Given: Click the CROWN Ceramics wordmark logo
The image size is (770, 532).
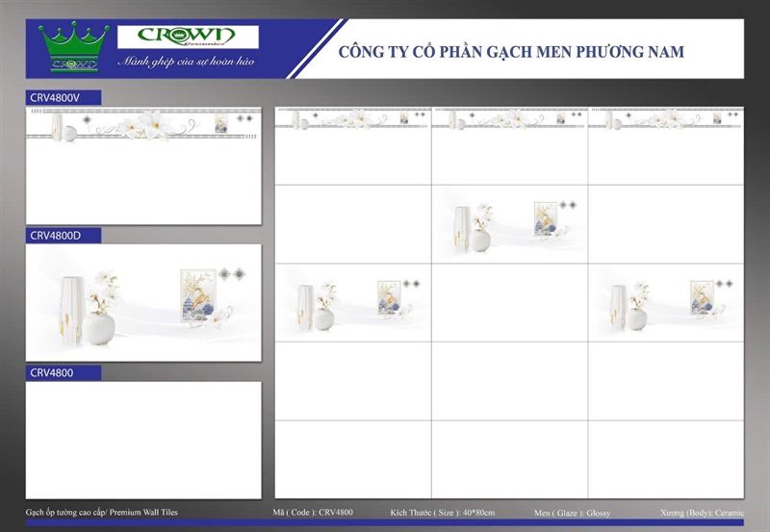Looking at the screenshot, I should pyautogui.click(x=188, y=37).
